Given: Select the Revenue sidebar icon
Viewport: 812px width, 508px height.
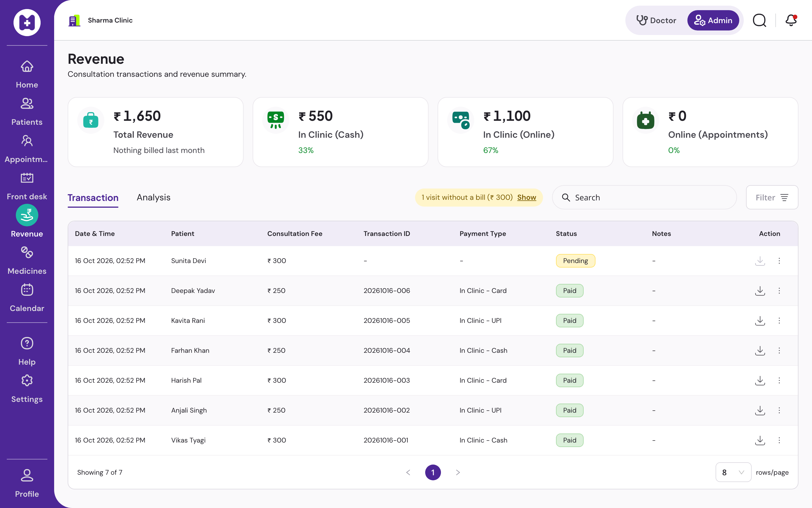Looking at the screenshot, I should pos(27,215).
